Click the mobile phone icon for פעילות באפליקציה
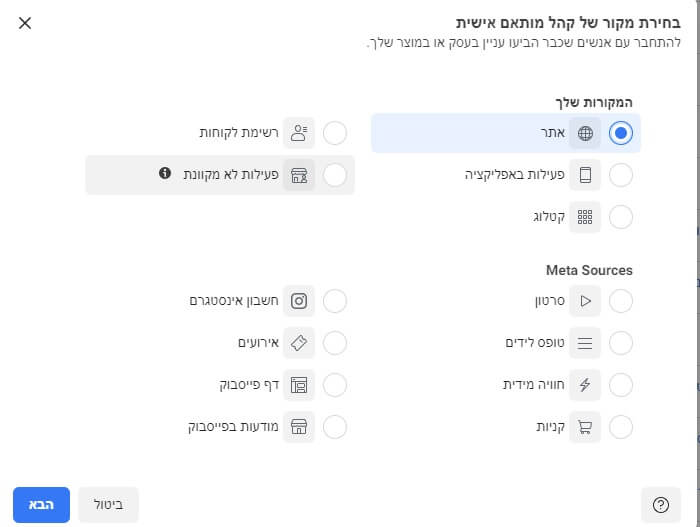The width and height of the screenshot is (700, 527). (585, 175)
